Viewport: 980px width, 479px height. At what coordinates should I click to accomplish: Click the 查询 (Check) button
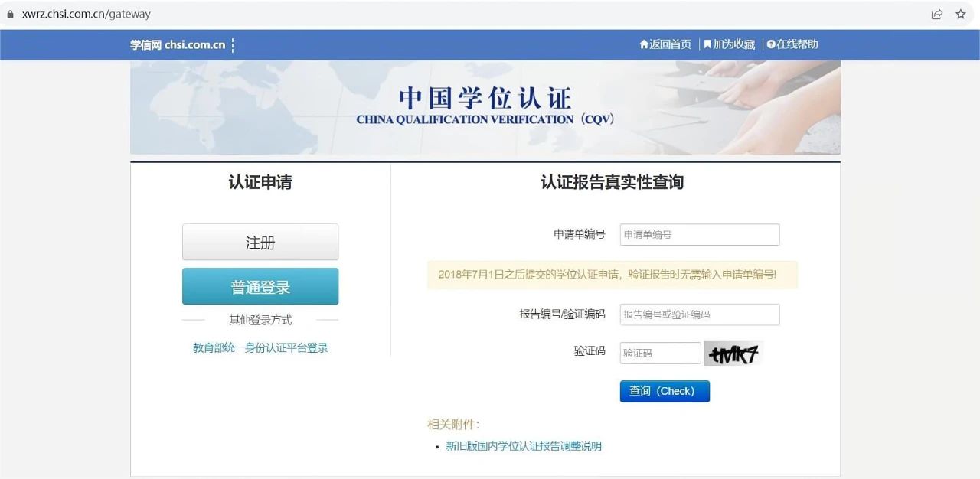(665, 391)
